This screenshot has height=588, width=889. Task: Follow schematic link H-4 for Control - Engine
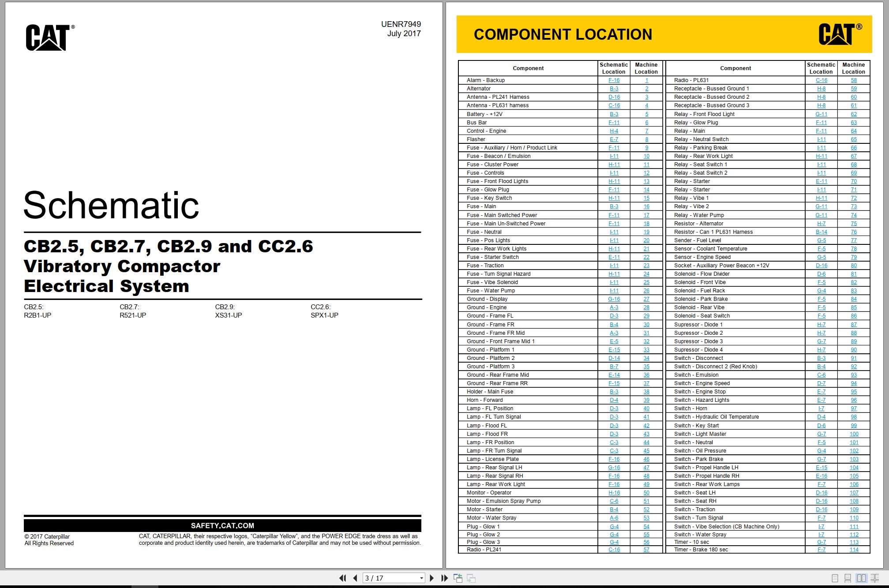614,131
